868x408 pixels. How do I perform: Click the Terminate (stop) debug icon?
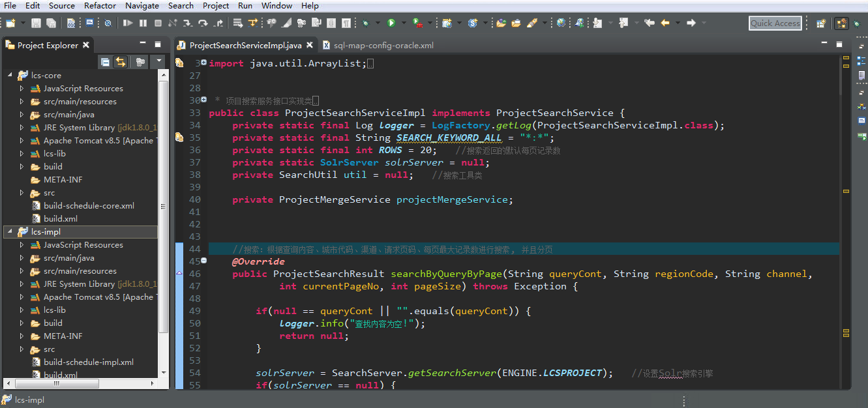pos(158,23)
